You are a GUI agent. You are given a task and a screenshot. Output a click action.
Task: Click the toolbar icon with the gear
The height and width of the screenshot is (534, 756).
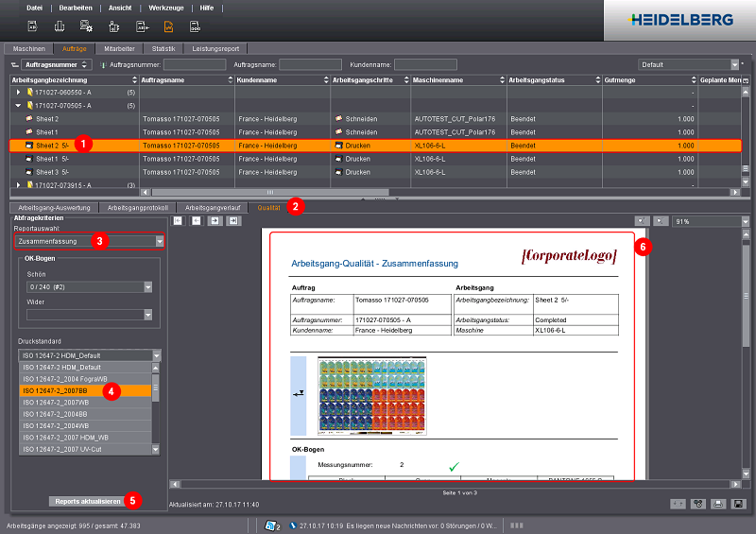pyautogui.click(x=87, y=26)
